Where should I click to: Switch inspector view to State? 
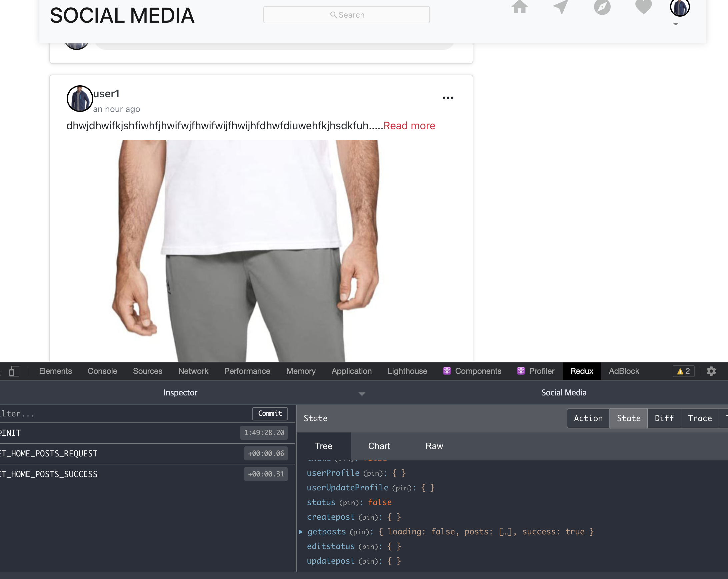click(x=628, y=418)
